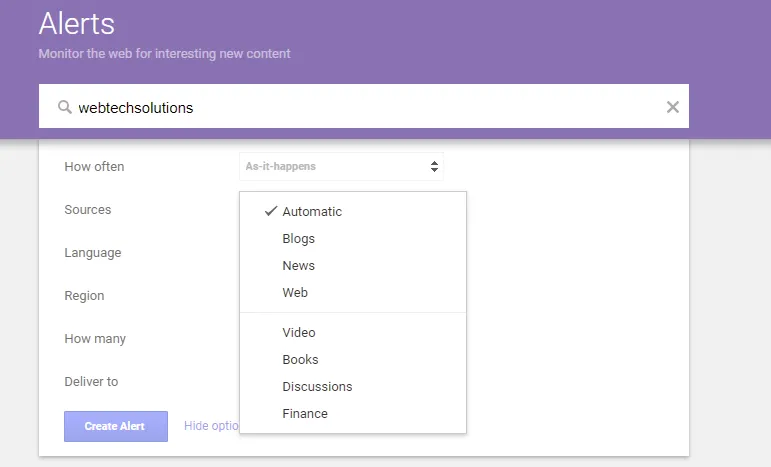771x467 pixels.
Task: Focus the webtechsolutions search field
Action: pos(364,106)
